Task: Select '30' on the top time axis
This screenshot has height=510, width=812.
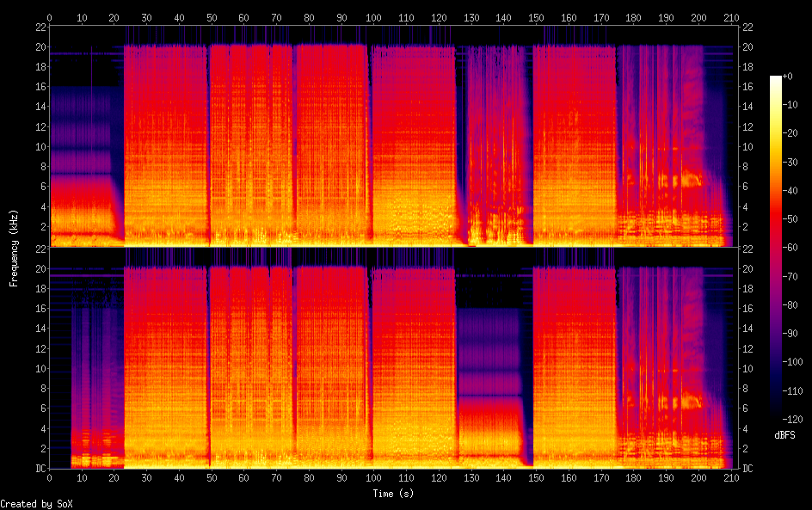Action: pyautogui.click(x=146, y=17)
